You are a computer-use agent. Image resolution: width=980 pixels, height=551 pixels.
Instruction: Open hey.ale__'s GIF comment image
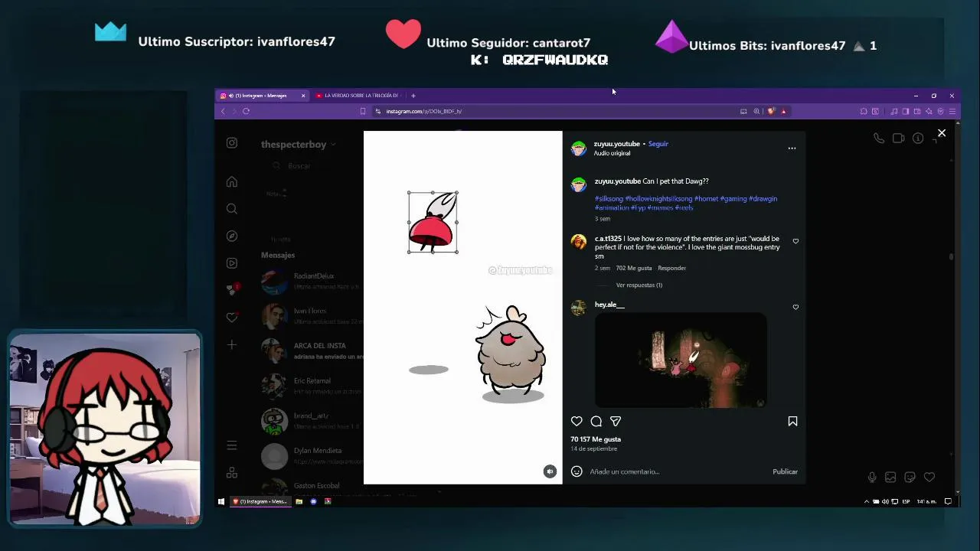[681, 360]
